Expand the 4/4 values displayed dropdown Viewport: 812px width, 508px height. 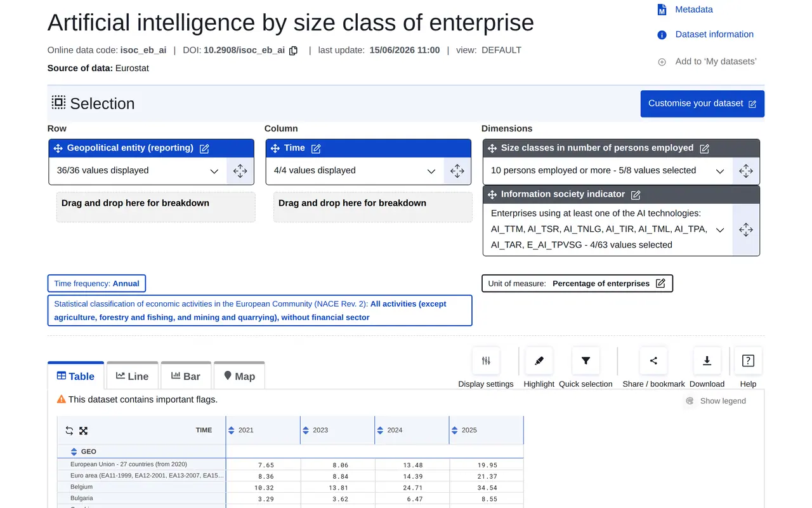[431, 171]
